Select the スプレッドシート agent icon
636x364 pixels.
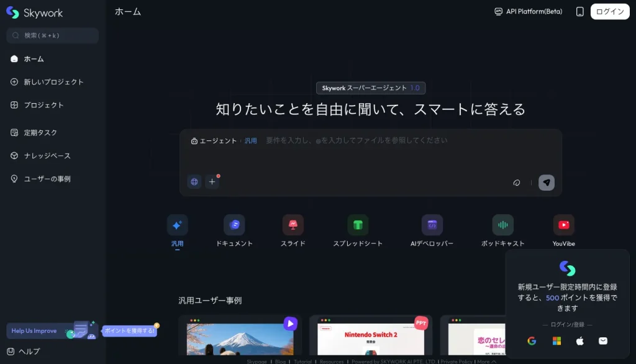tap(358, 225)
